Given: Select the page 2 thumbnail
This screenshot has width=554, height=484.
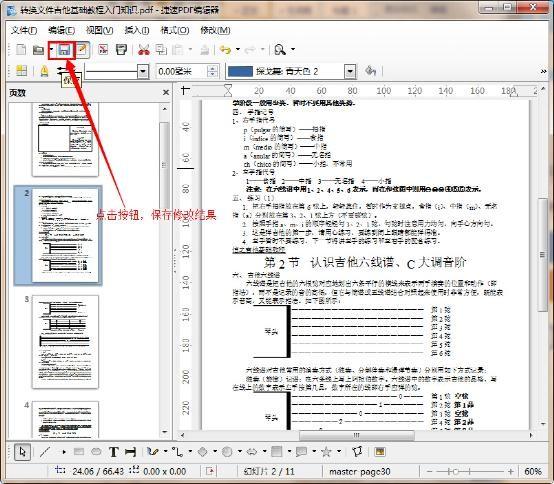Looking at the screenshot, I should (65, 235).
